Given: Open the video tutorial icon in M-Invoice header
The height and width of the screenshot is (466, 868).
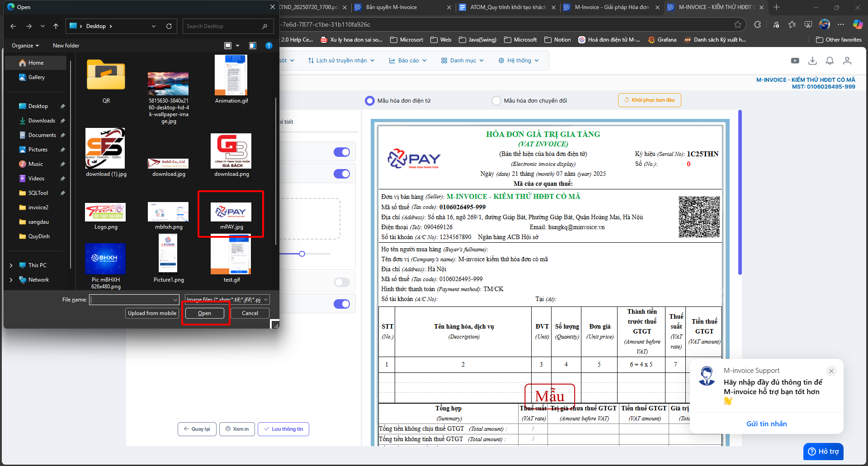Looking at the screenshot, I should [x=795, y=61].
